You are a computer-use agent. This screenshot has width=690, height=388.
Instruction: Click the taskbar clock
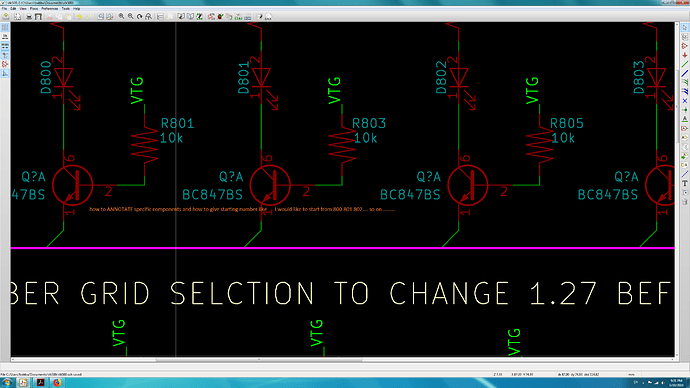pyautogui.click(x=676, y=382)
